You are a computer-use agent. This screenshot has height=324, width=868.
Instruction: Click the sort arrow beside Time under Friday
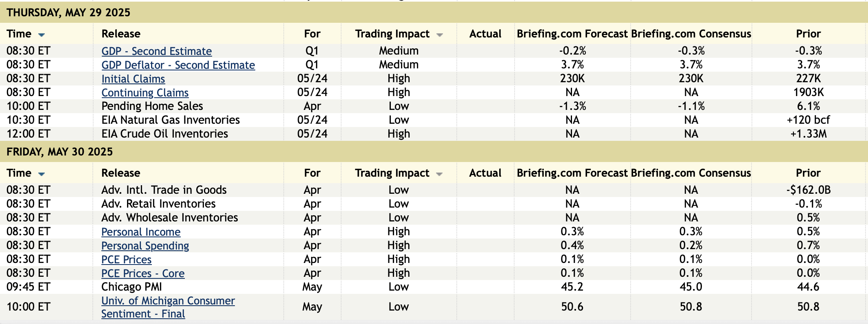click(41, 174)
